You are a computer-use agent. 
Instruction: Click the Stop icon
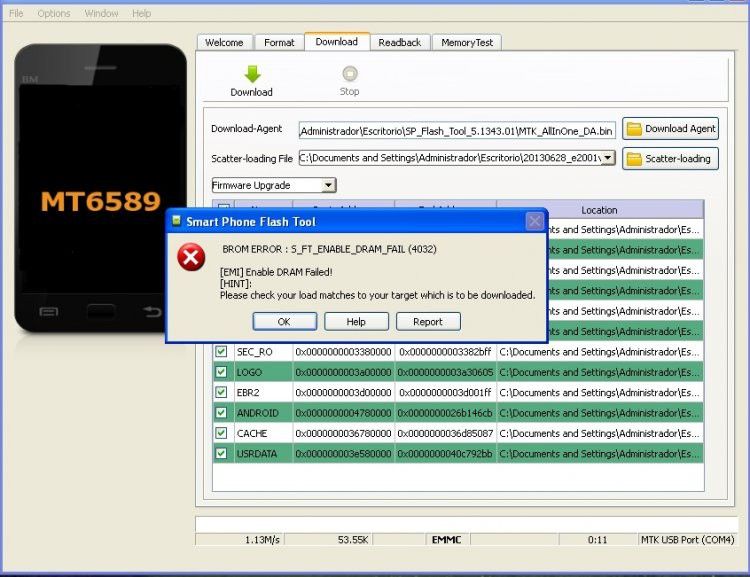tap(350, 74)
